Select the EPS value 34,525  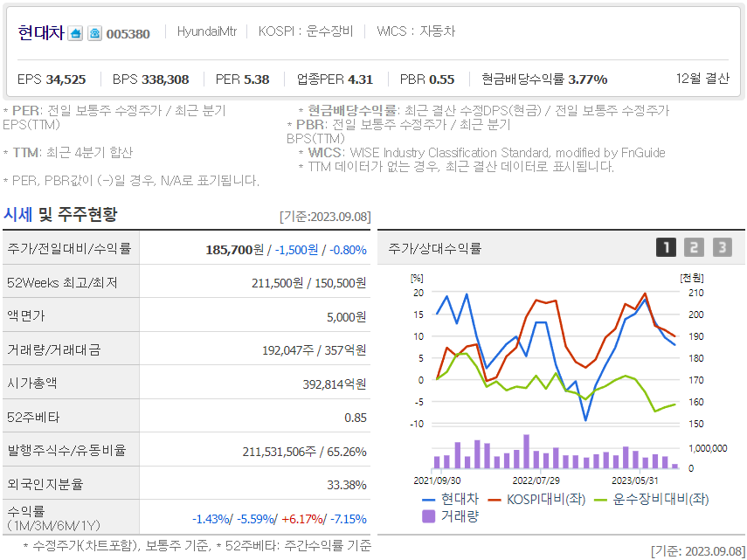[66, 79]
